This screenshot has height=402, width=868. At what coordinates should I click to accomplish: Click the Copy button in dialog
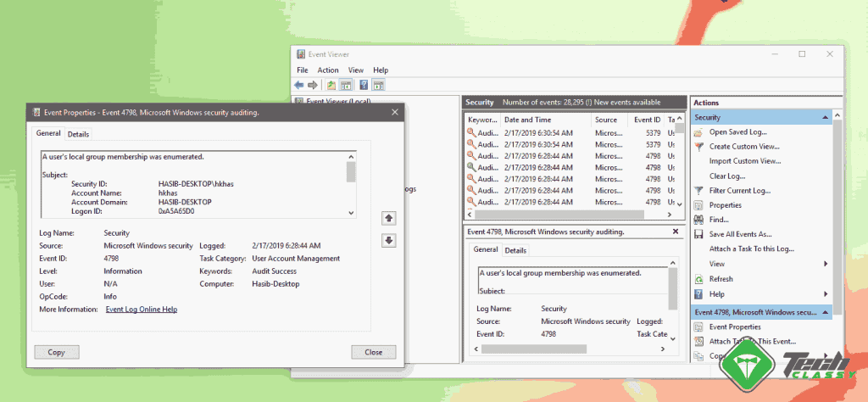point(57,352)
